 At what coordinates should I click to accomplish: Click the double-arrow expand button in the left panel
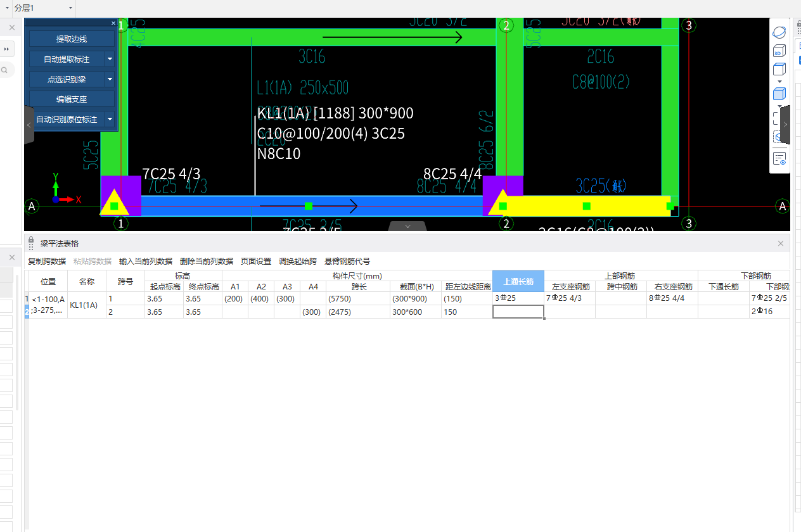[6, 49]
